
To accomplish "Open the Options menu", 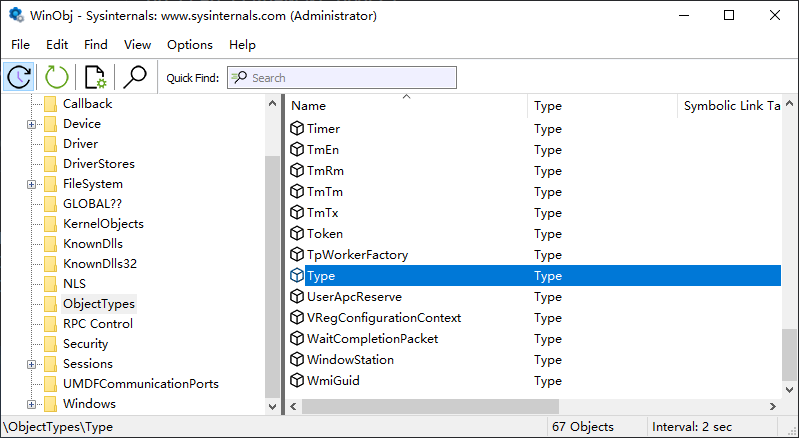I will (190, 45).
